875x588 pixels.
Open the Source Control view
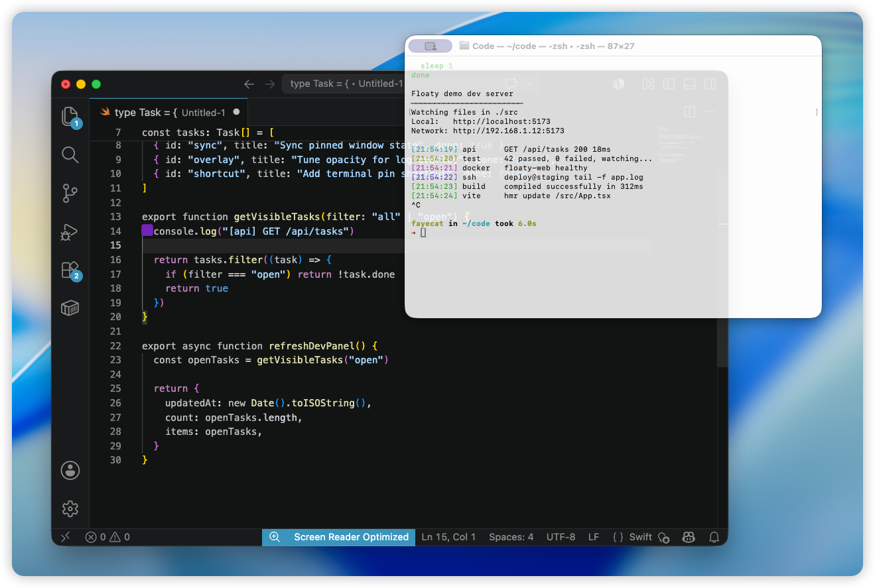click(70, 194)
